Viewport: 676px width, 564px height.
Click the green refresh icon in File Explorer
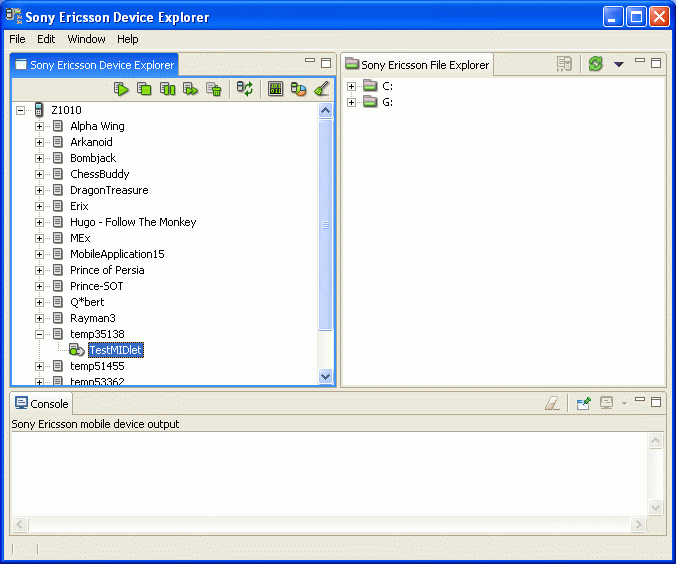(595, 64)
